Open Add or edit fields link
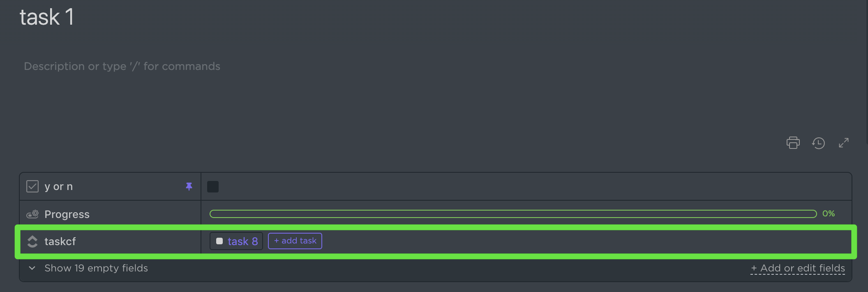The height and width of the screenshot is (292, 868). (x=798, y=268)
